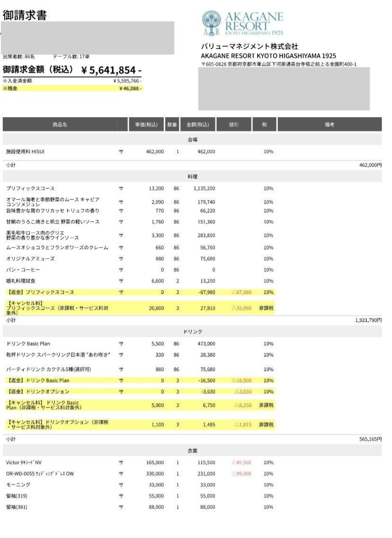This screenshot has width=392, height=538.
Task: Click the amount 151,360
Action: point(206,222)
